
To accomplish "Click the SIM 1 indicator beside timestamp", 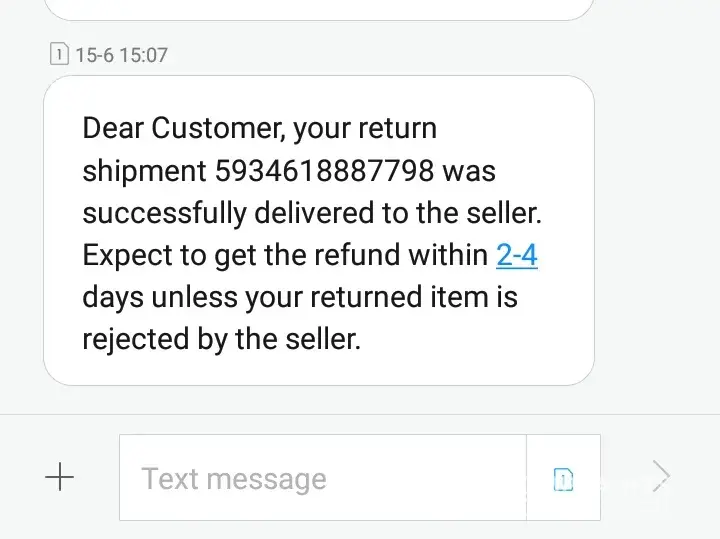I will tap(59, 54).
